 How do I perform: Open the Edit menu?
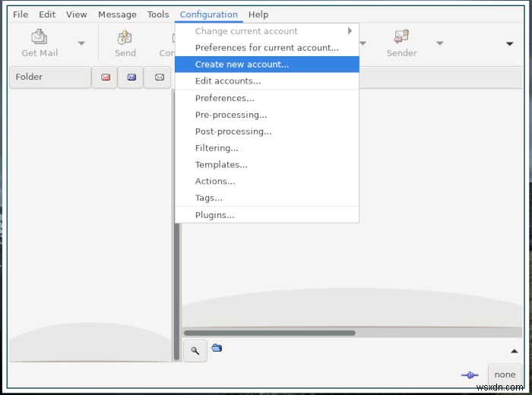click(x=47, y=14)
